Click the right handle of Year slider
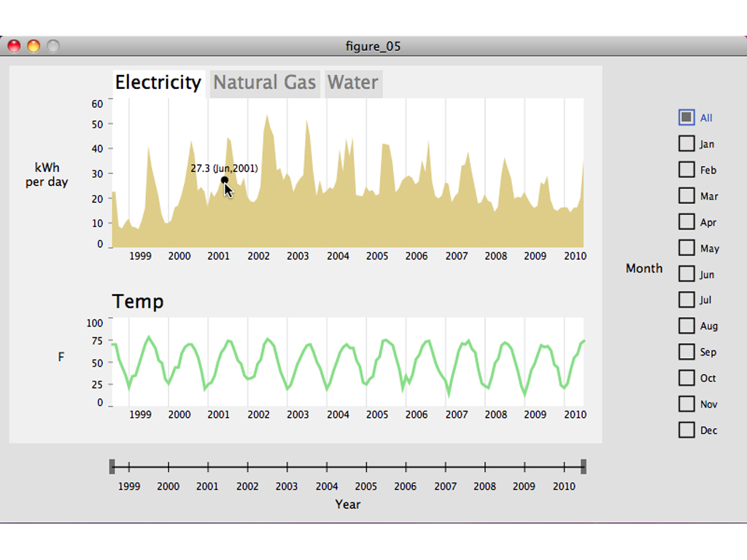 tap(583, 467)
